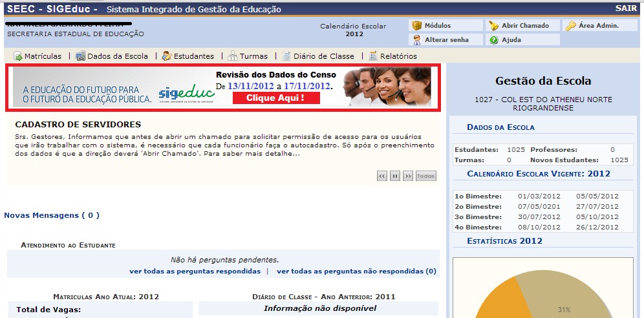
Task: Click the Gestão da Escola heading
Action: point(543,81)
